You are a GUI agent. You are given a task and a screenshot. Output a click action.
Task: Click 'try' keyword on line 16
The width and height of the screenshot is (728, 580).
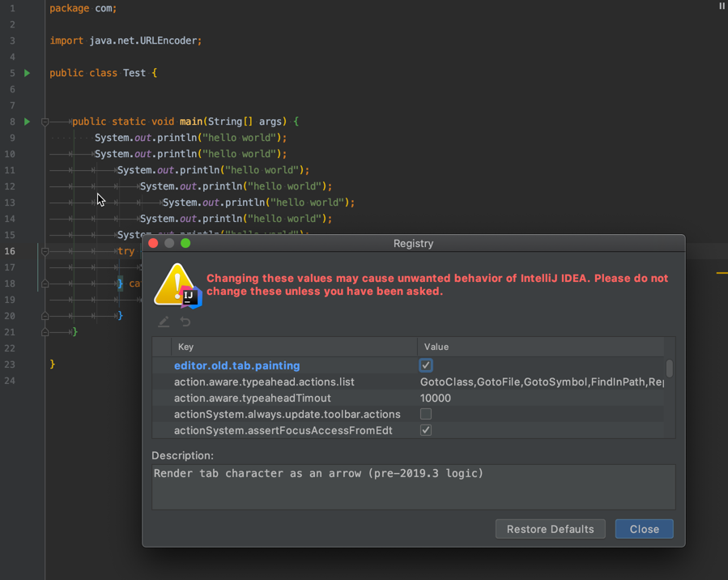[x=126, y=251]
